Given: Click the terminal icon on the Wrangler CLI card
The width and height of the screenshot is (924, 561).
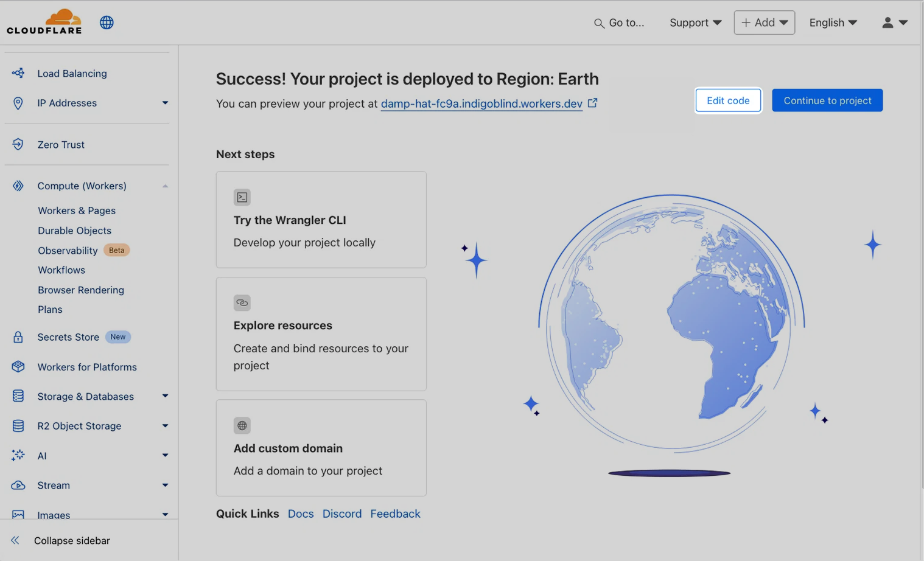Looking at the screenshot, I should click(x=242, y=197).
